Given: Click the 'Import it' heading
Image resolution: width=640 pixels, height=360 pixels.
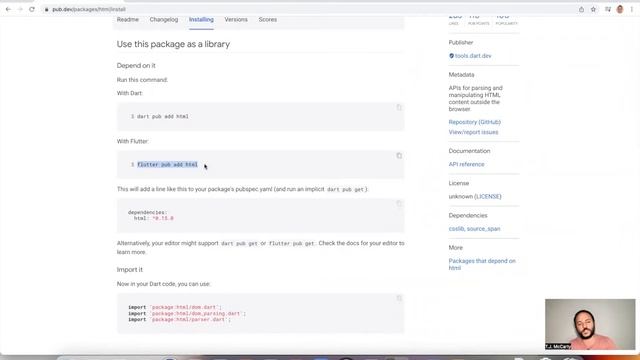Looking at the screenshot, I should point(130,270).
